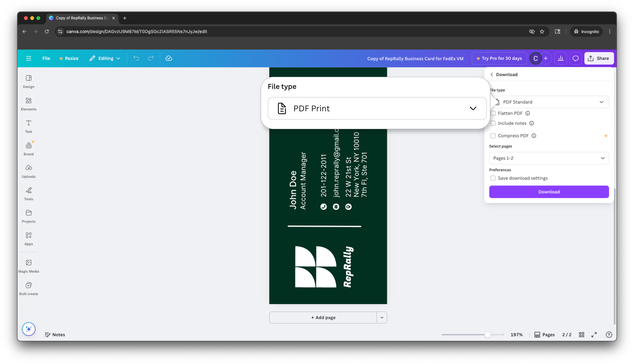The height and width of the screenshot is (364, 634).
Task: Open the Canva AI assistant sparkle button
Action: [29, 329]
